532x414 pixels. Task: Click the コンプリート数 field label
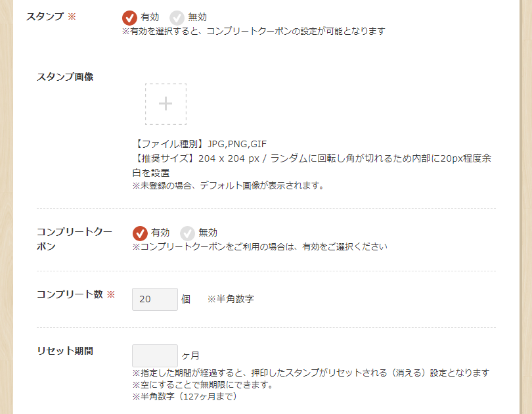click(70, 294)
